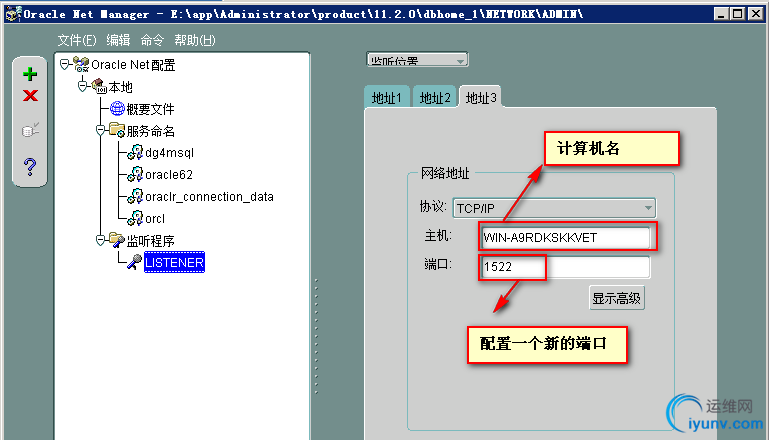Click the service icon beside dg4msql
The height and width of the screenshot is (440, 769).
click(x=135, y=153)
